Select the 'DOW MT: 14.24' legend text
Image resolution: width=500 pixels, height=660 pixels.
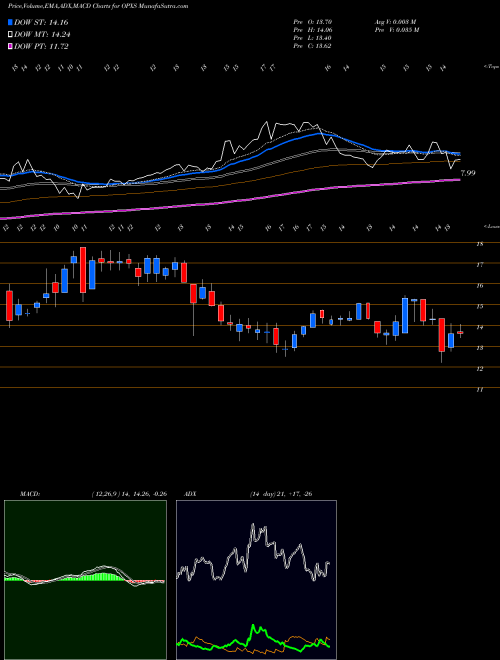tap(42, 35)
